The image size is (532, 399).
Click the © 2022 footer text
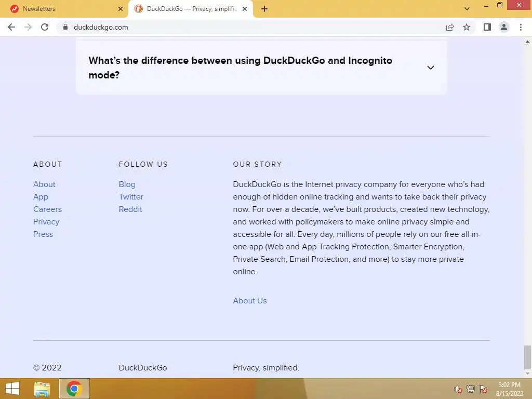point(47,368)
